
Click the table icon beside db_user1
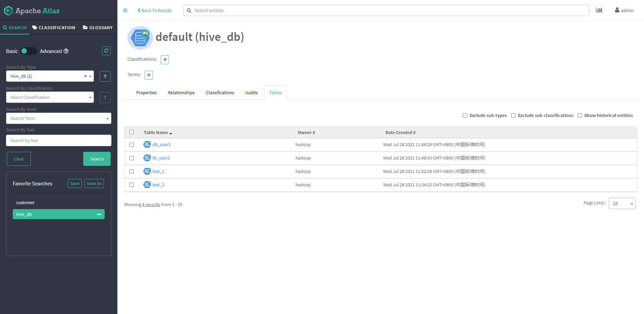point(147,144)
